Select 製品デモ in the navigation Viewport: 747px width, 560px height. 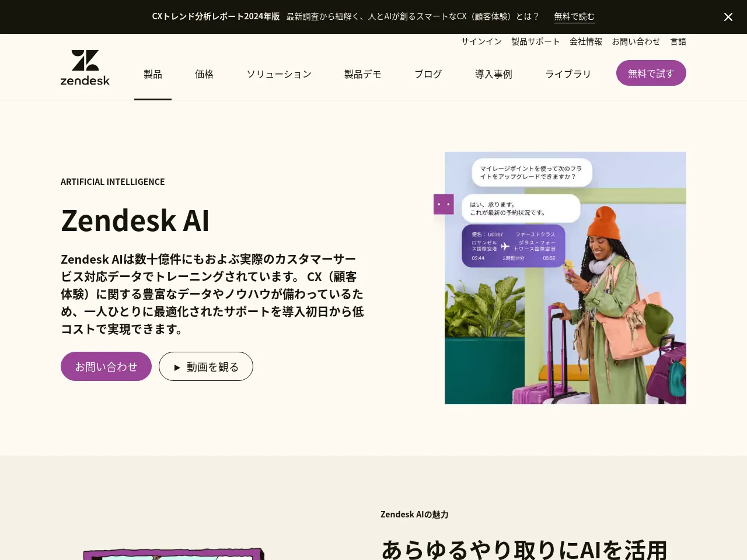[363, 74]
